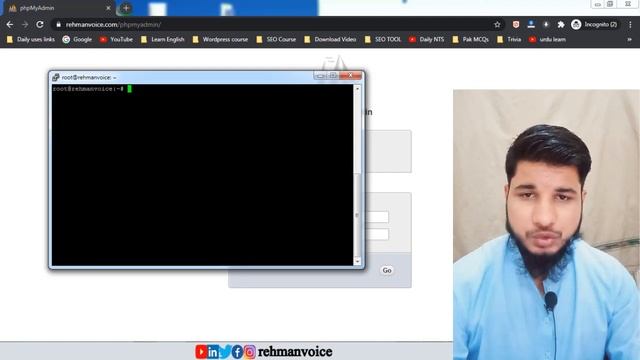Reload the phpMyAdmin page
The height and width of the screenshot is (360, 640).
coord(40,24)
